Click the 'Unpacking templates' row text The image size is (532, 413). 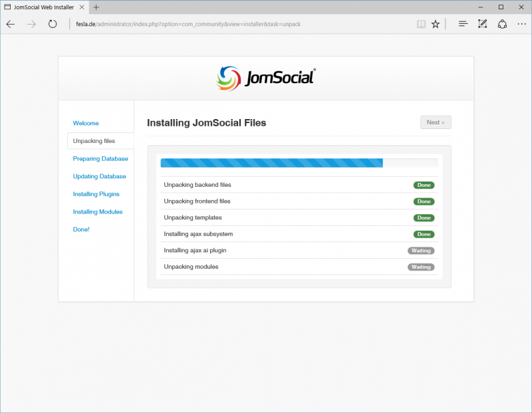point(193,217)
